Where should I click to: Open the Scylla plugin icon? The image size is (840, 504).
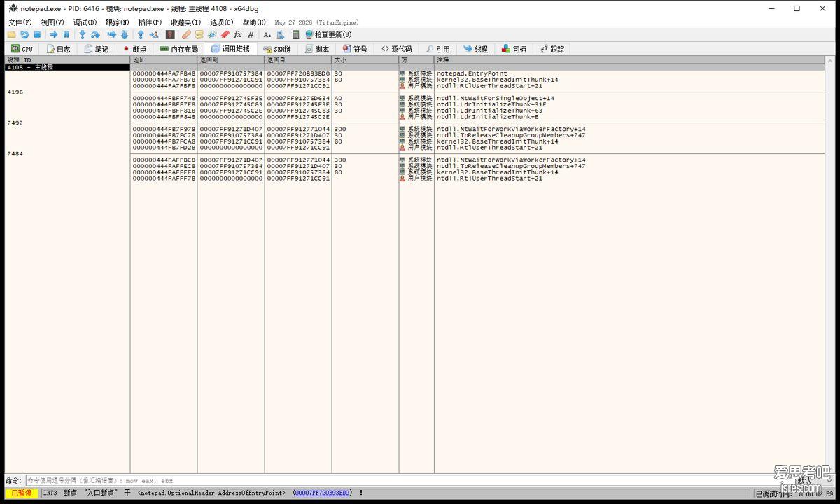(x=170, y=34)
